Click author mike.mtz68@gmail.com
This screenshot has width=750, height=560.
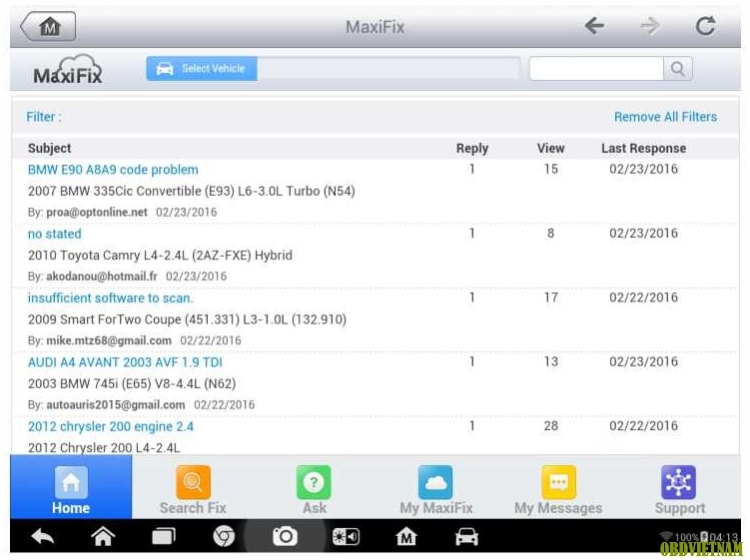(x=109, y=340)
